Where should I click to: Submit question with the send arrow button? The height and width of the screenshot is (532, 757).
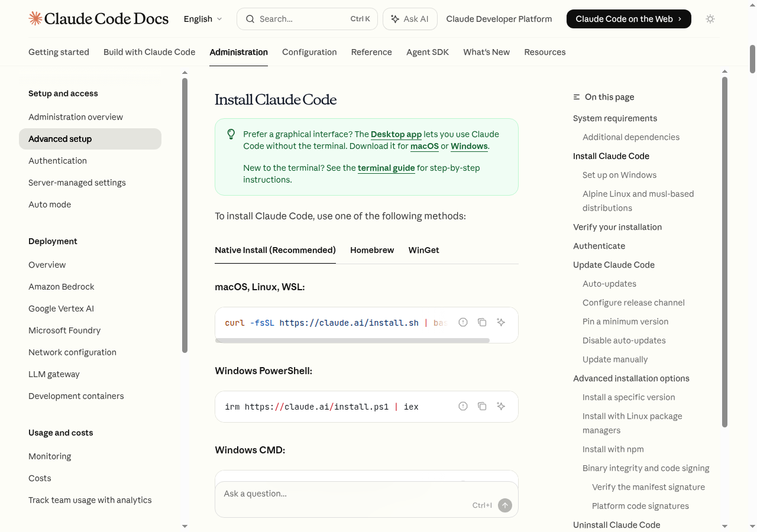(504, 505)
